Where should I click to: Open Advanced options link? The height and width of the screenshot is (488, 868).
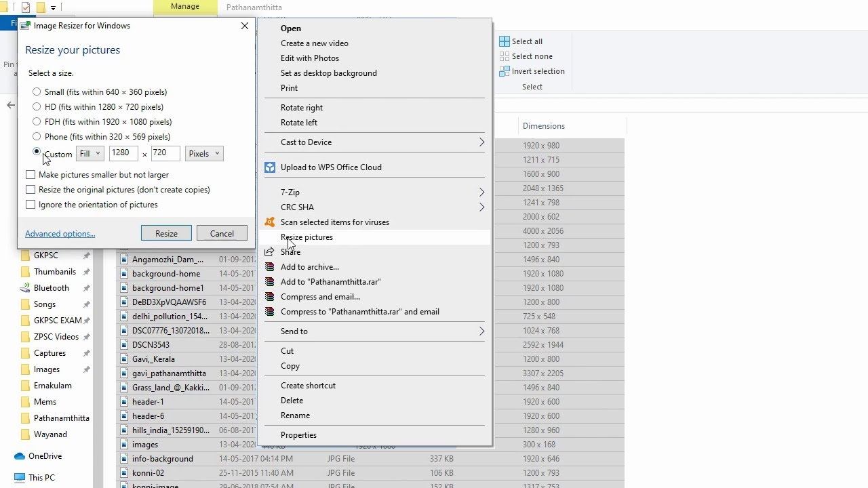(60, 233)
